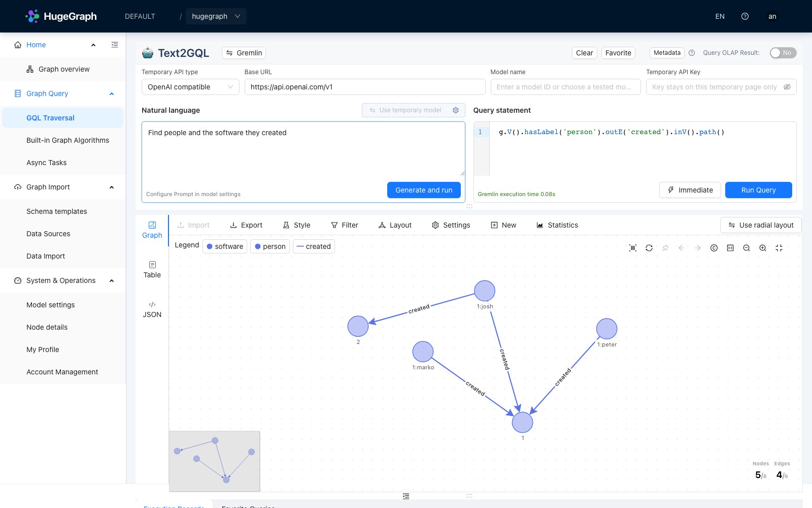Collapse System & Operations section
Screen dimensions: 812x508
point(112,280)
